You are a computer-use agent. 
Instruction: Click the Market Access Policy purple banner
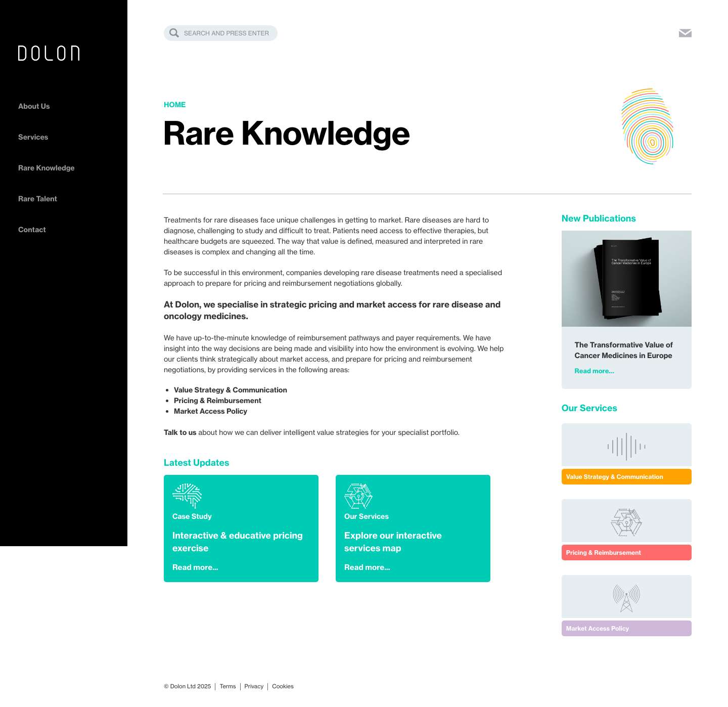pyautogui.click(x=626, y=628)
